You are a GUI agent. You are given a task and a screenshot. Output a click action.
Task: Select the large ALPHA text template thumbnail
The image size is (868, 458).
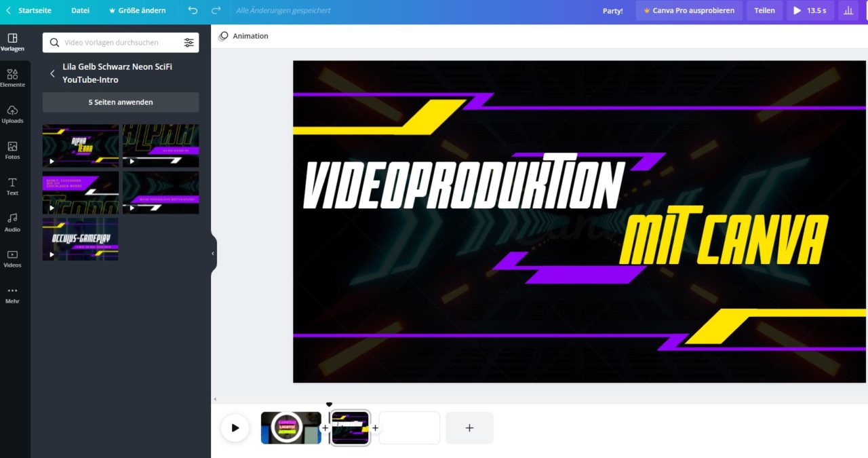click(161, 145)
